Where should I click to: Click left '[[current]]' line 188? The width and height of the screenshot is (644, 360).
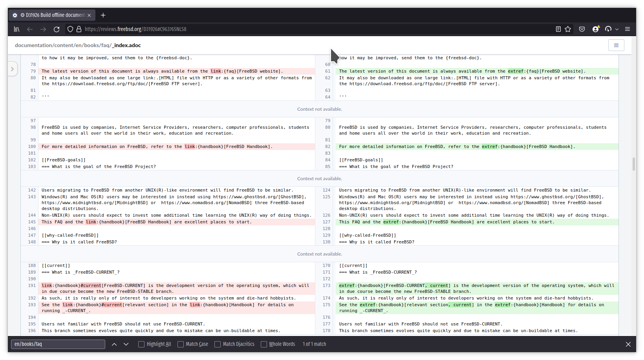point(56,266)
